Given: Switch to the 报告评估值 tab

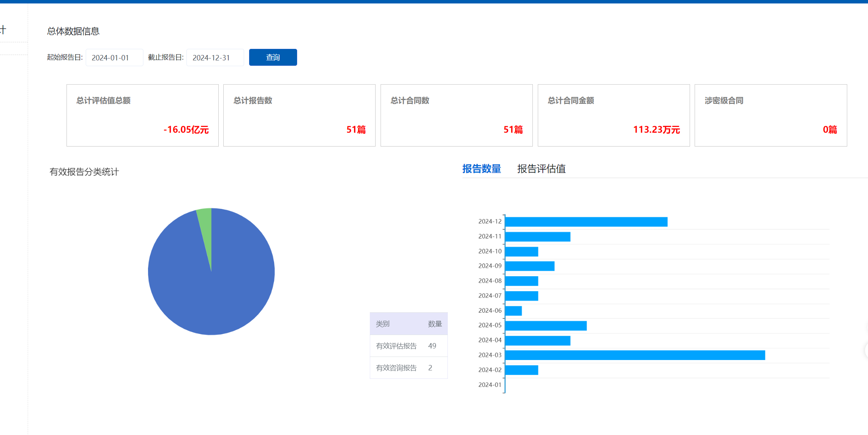Looking at the screenshot, I should coord(541,169).
